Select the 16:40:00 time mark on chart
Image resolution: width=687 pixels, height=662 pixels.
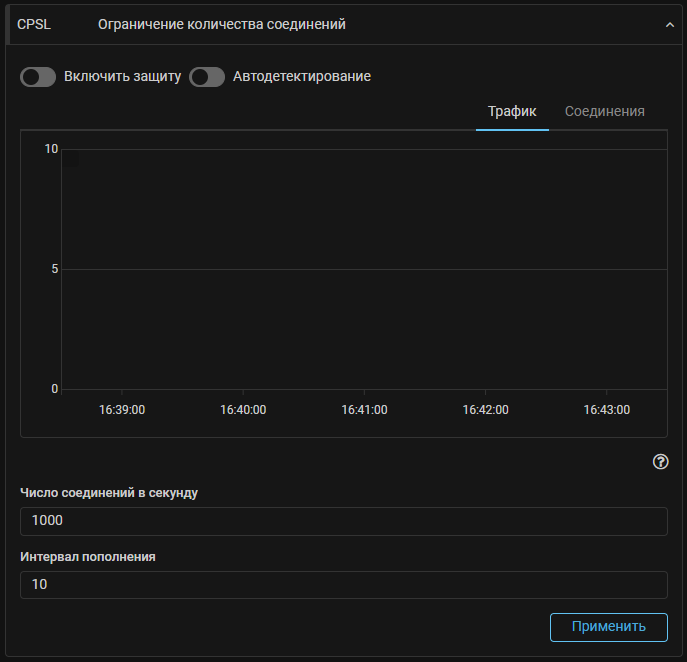click(243, 410)
